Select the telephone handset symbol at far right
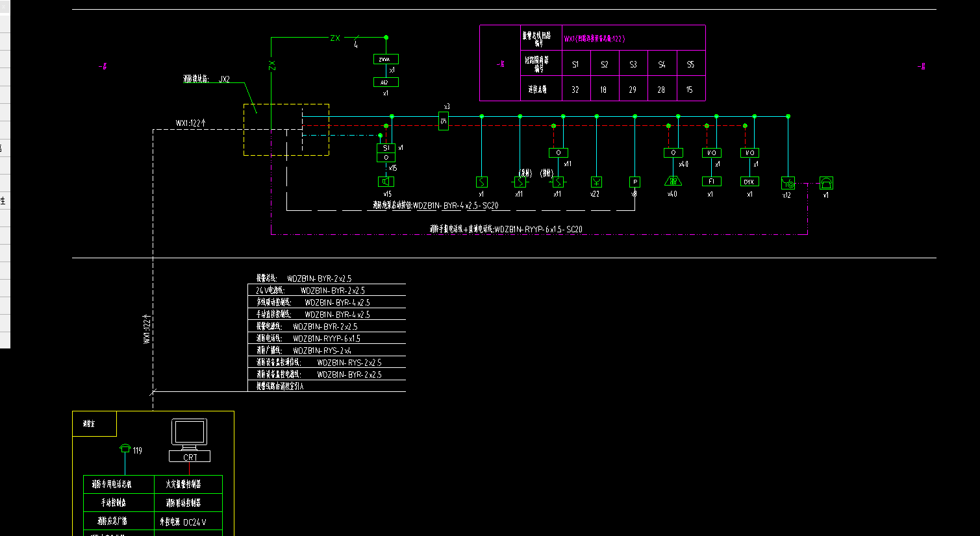 click(x=826, y=183)
